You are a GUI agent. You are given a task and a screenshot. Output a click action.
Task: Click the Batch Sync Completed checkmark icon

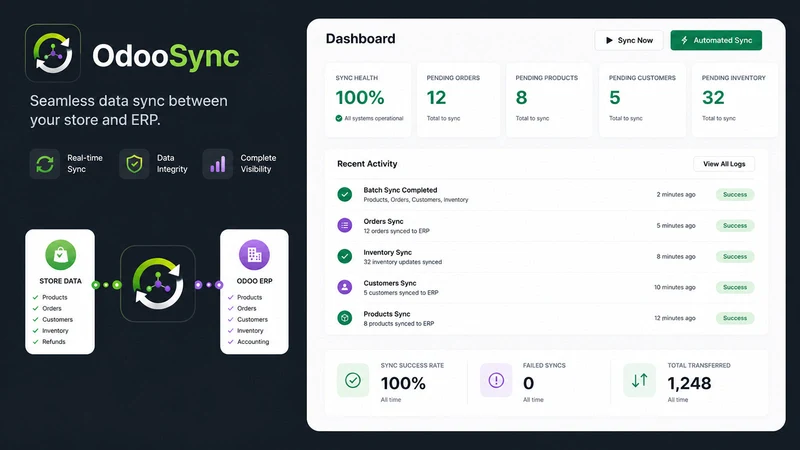click(345, 194)
